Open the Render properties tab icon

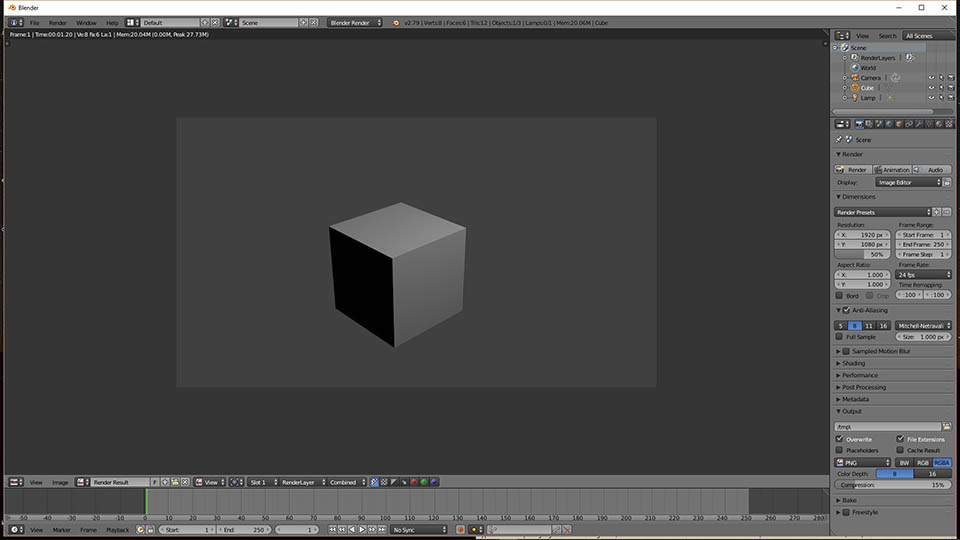(859, 124)
